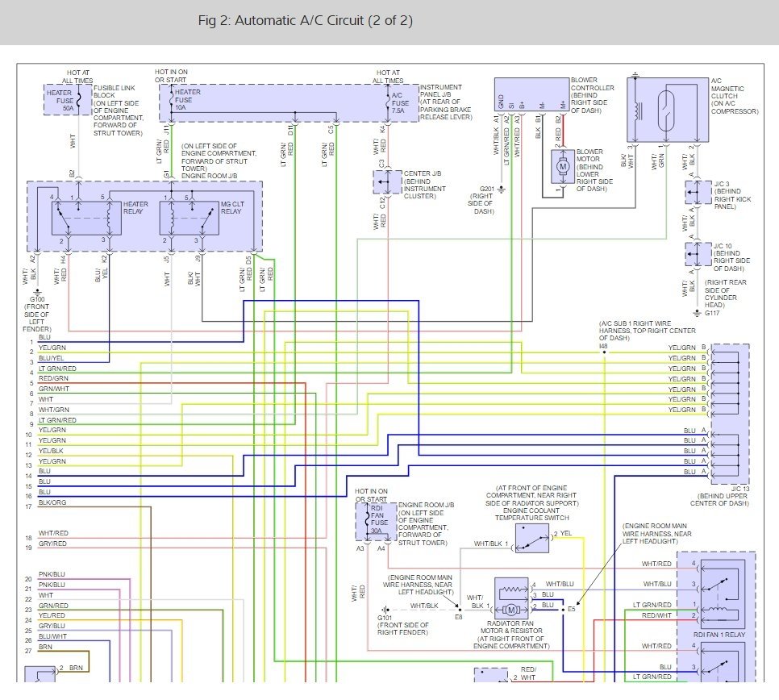
Task: Click the I48 splice label
Action: (x=603, y=346)
